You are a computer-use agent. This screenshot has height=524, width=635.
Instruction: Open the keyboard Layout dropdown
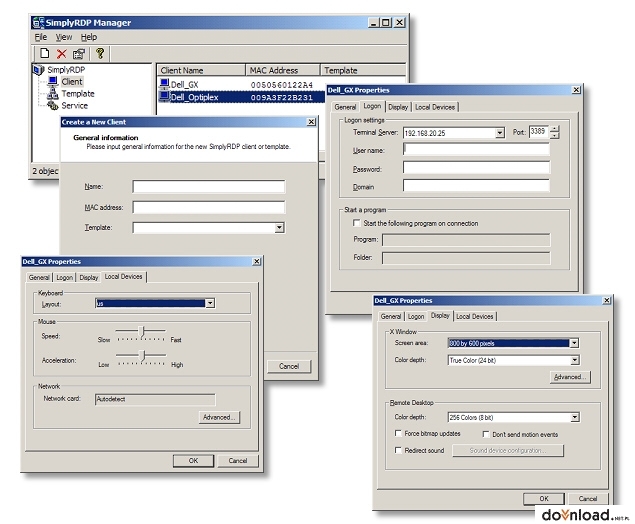(210, 303)
